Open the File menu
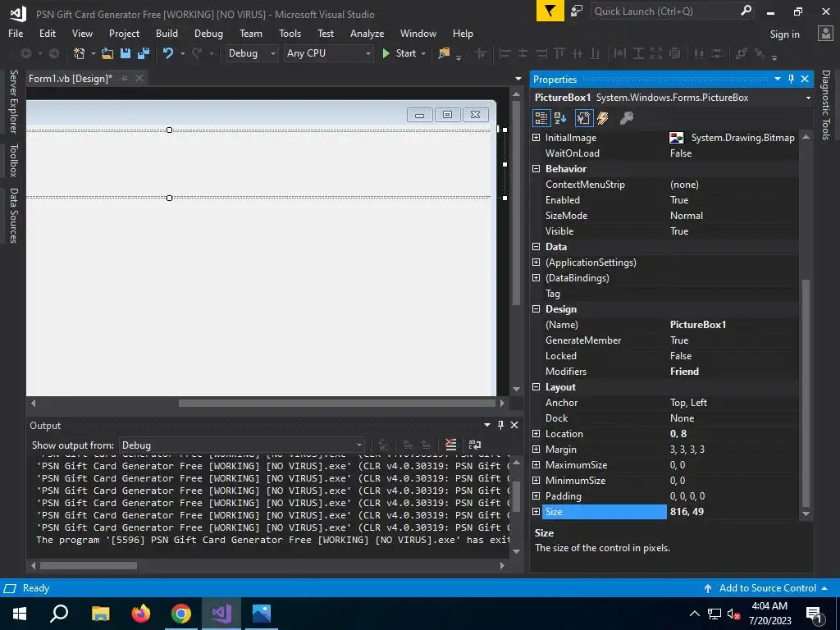This screenshot has height=630, width=840. click(16, 33)
